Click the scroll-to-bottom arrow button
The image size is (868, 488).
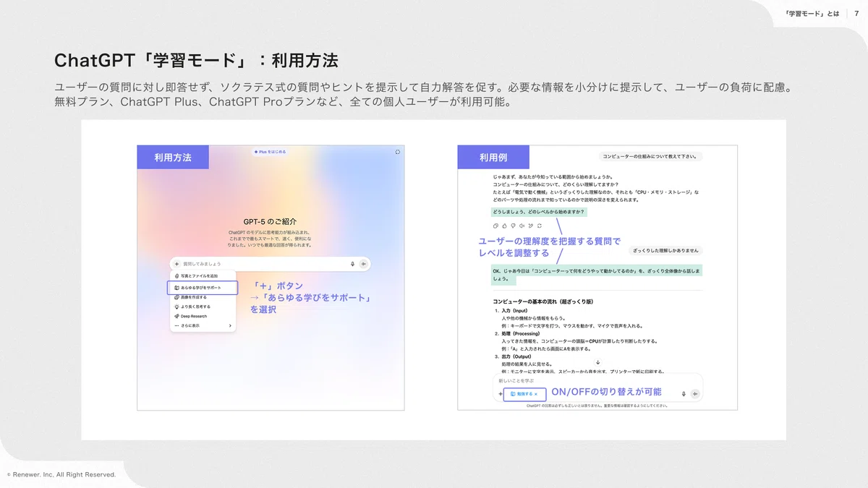coord(597,362)
